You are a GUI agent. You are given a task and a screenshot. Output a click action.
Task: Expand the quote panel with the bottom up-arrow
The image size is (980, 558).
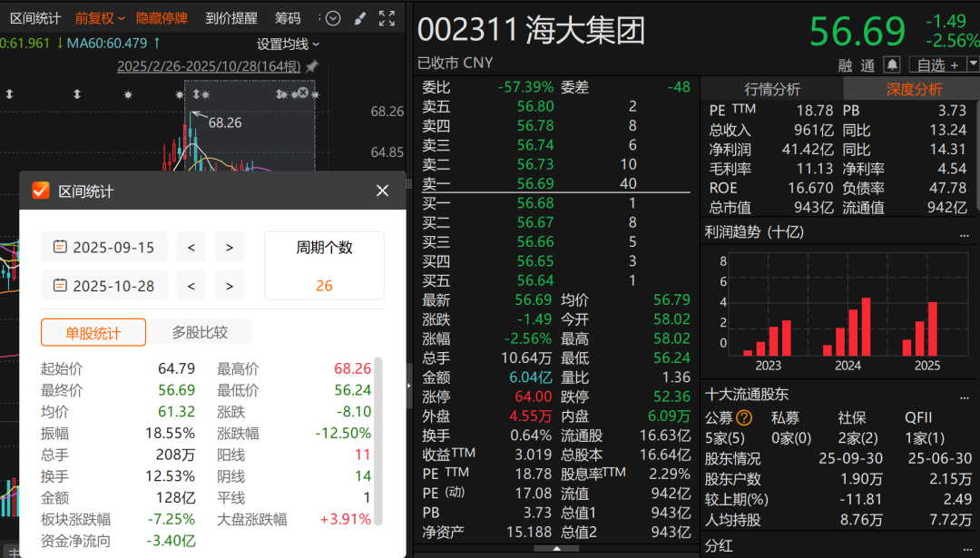[557, 549]
